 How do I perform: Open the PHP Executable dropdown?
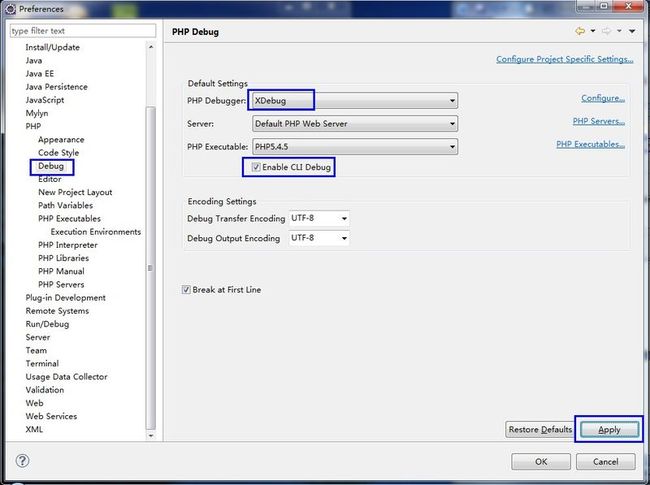point(355,146)
